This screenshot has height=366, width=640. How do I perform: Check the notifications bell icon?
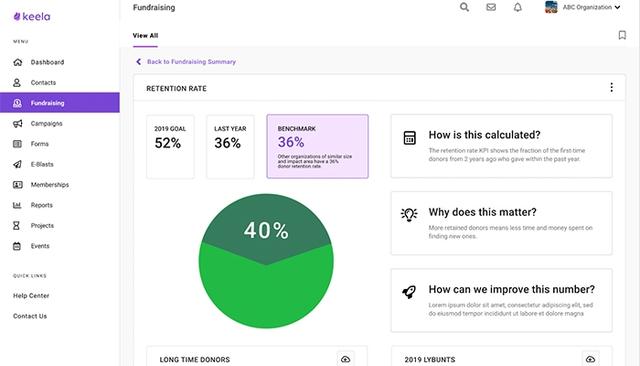tap(518, 7)
